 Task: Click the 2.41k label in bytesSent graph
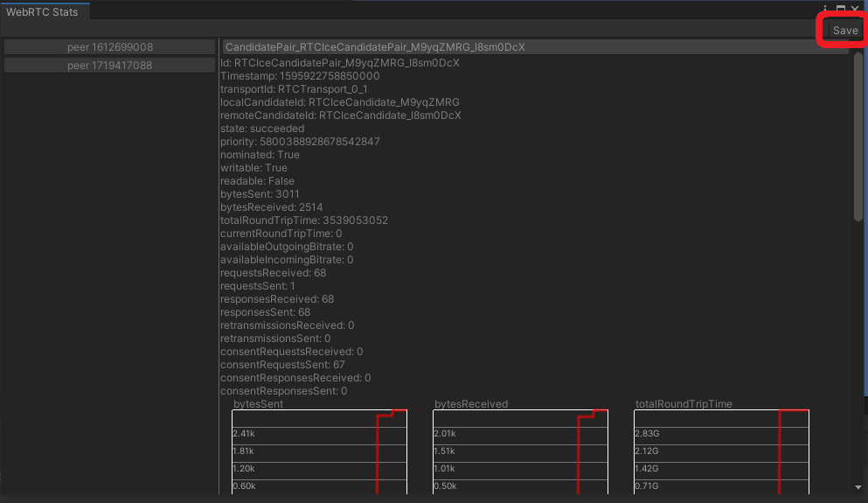tap(244, 434)
